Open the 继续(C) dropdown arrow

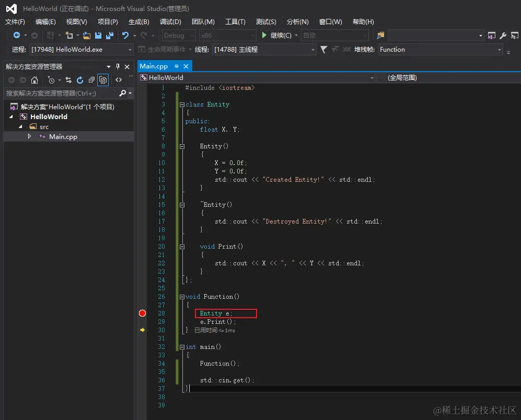296,35
